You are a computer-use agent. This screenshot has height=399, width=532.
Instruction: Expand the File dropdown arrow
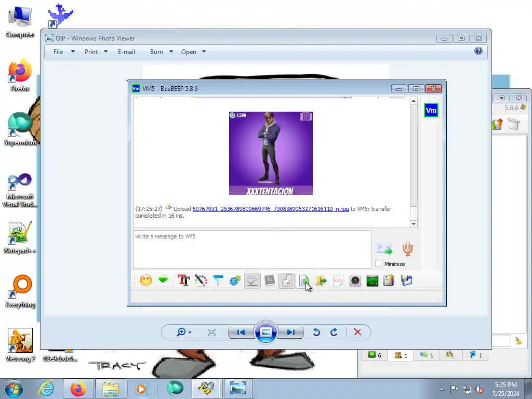click(73, 52)
